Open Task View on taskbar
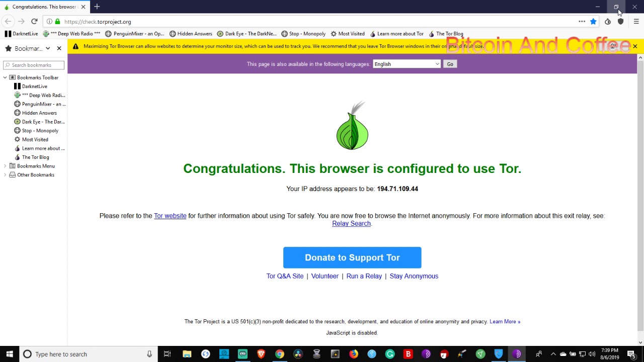644x362 pixels. (168, 354)
